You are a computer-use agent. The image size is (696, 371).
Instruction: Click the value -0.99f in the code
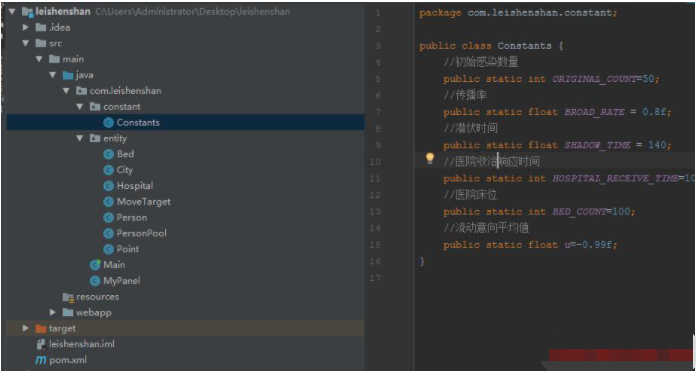(594, 245)
